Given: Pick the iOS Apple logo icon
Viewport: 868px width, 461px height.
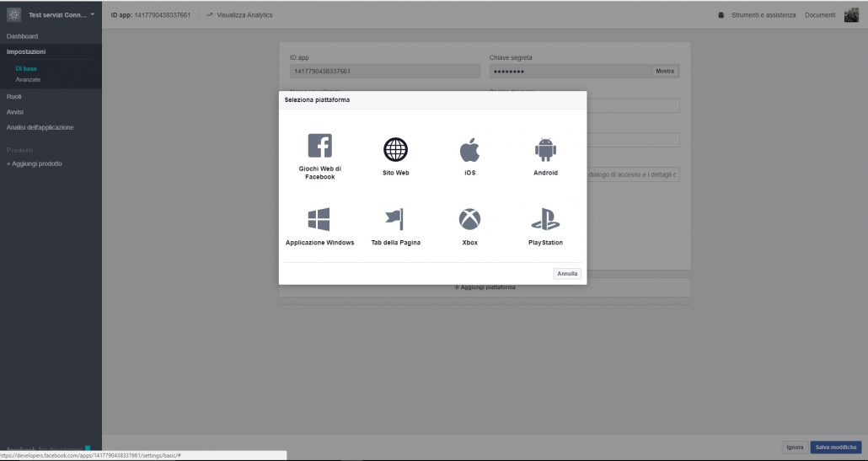Looking at the screenshot, I should coord(469,149).
